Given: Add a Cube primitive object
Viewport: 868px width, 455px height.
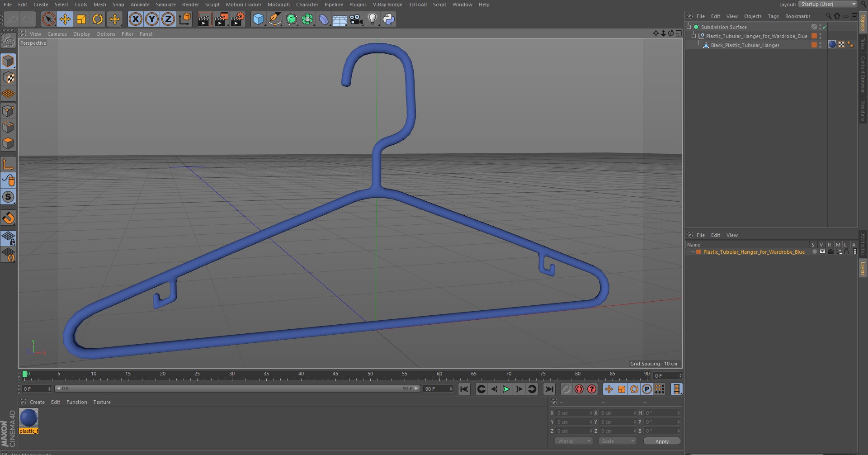Looking at the screenshot, I should pos(258,19).
